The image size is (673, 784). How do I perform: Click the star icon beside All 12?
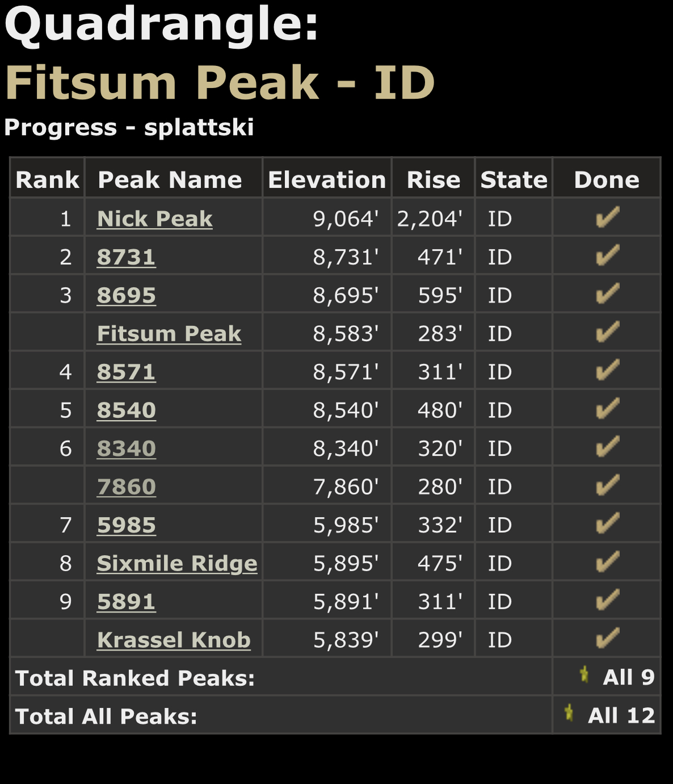coord(569,712)
